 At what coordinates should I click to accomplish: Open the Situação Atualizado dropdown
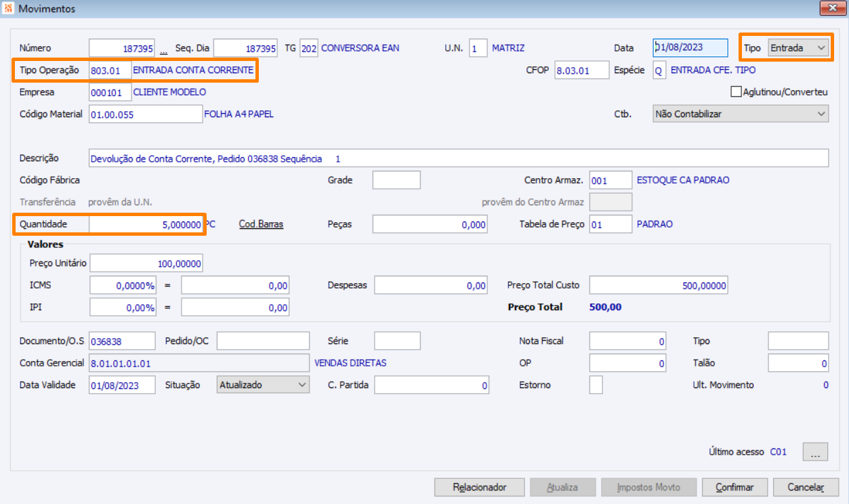(263, 385)
